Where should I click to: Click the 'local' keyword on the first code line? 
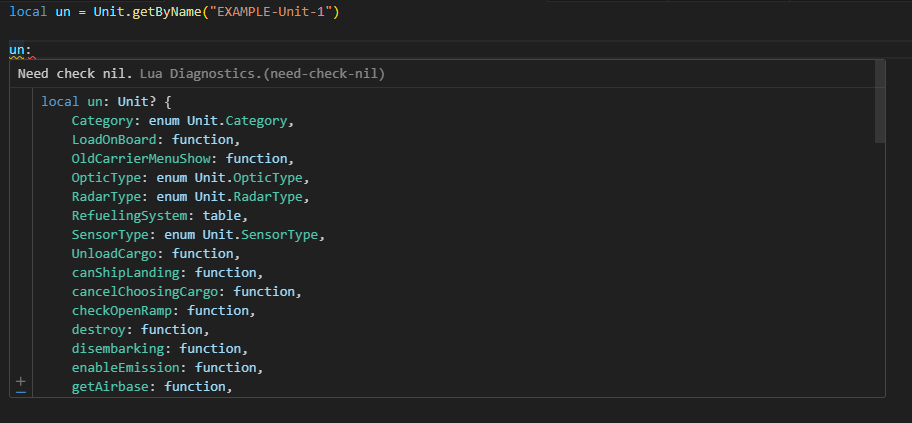[28, 12]
